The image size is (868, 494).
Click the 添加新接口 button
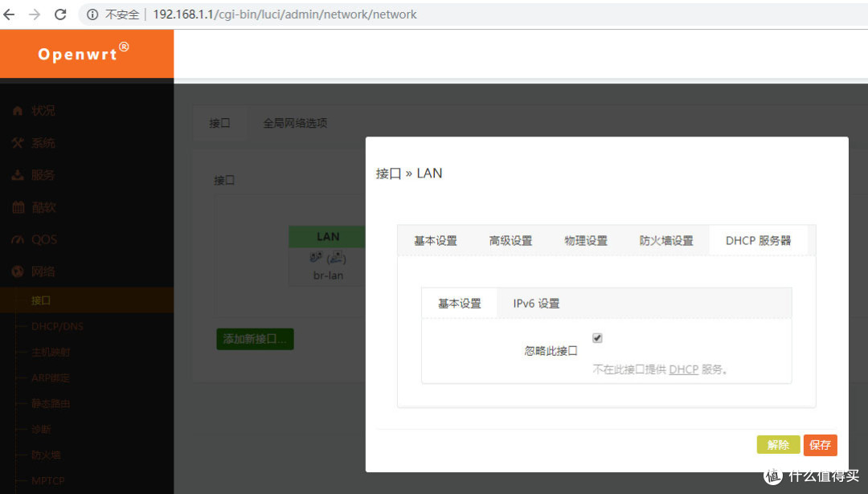(x=255, y=339)
